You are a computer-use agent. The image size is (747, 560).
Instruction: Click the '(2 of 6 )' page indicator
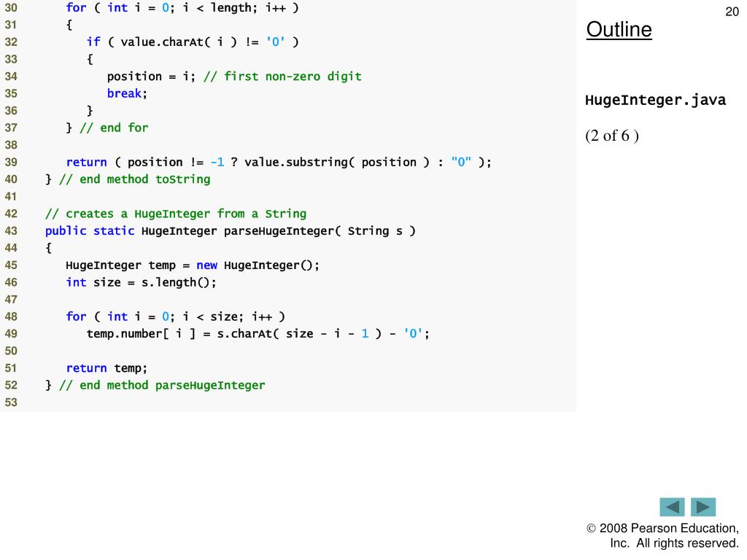(612, 136)
